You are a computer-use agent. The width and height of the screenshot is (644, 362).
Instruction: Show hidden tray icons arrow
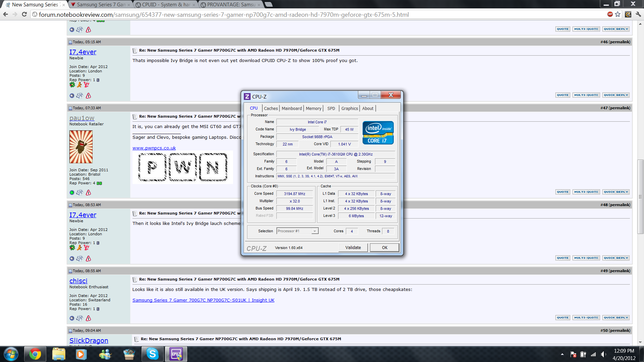coord(562,354)
